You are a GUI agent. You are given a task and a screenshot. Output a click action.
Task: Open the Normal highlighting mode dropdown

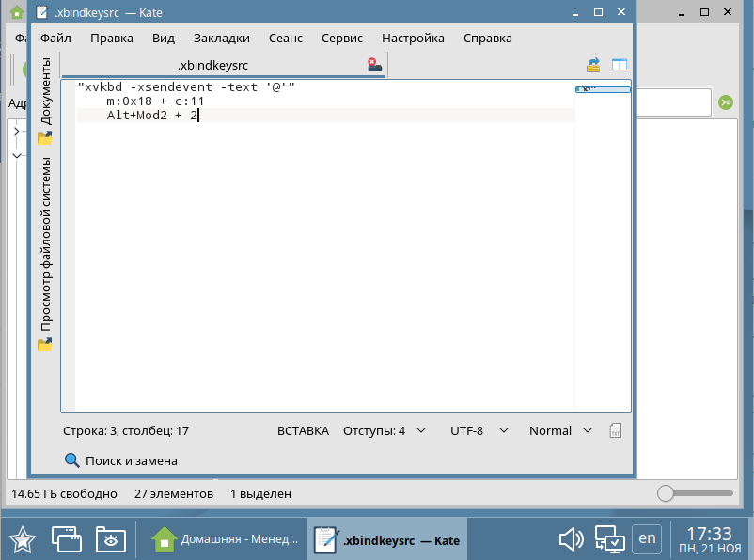[x=560, y=430]
